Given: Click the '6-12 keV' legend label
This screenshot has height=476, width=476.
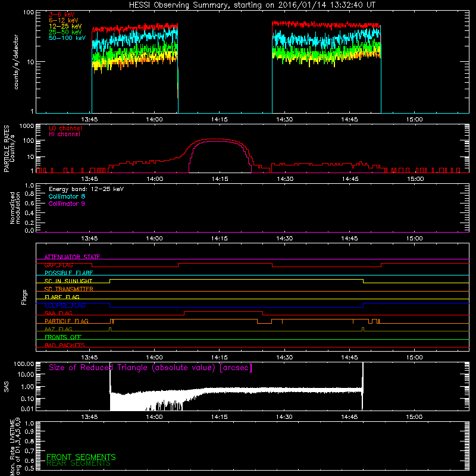Looking at the screenshot, I should (x=64, y=20).
